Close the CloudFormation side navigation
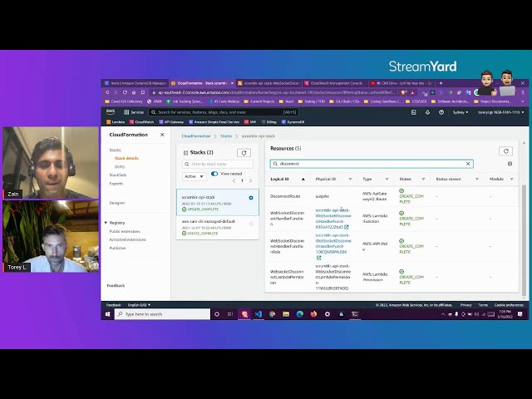 coord(162,135)
